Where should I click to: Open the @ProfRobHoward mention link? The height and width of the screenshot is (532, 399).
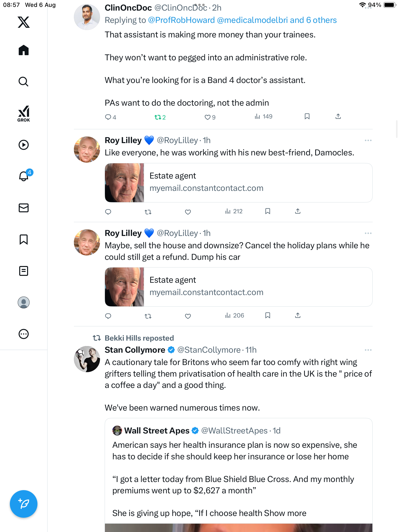pos(182,20)
